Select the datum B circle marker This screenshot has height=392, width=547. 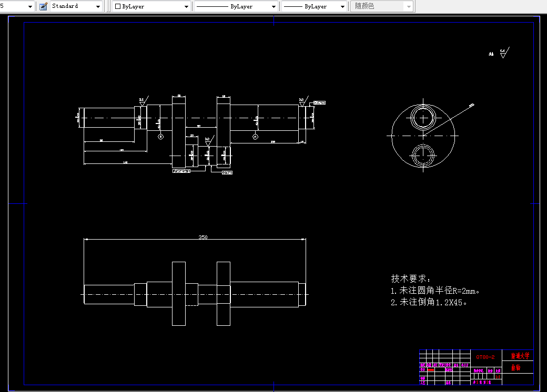[x=160, y=137]
